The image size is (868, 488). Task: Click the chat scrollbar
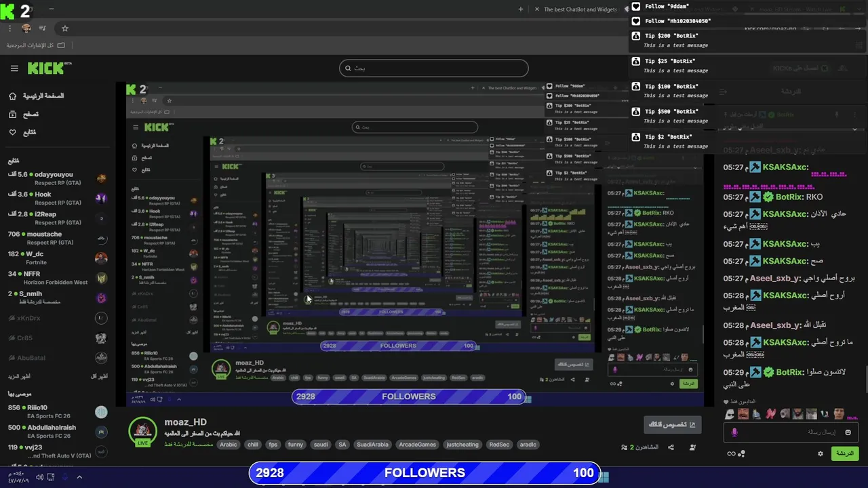point(865,378)
